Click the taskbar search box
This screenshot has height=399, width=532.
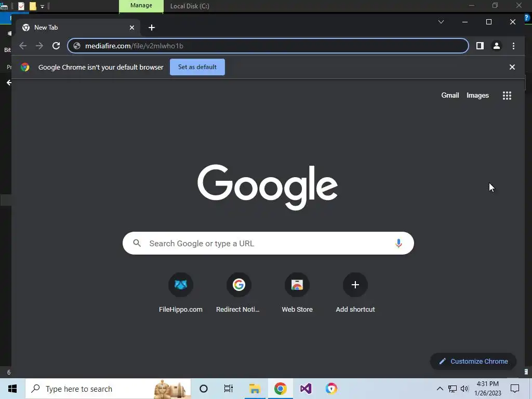click(108, 389)
